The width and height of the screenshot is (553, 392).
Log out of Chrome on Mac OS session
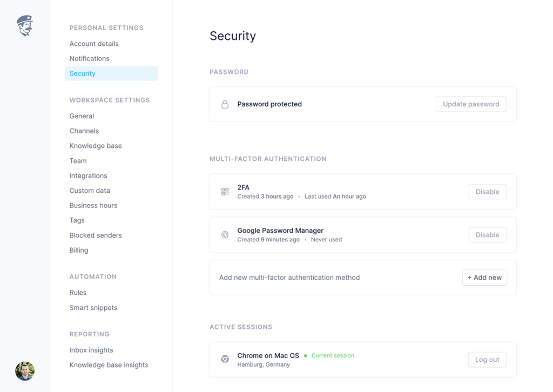click(x=487, y=360)
